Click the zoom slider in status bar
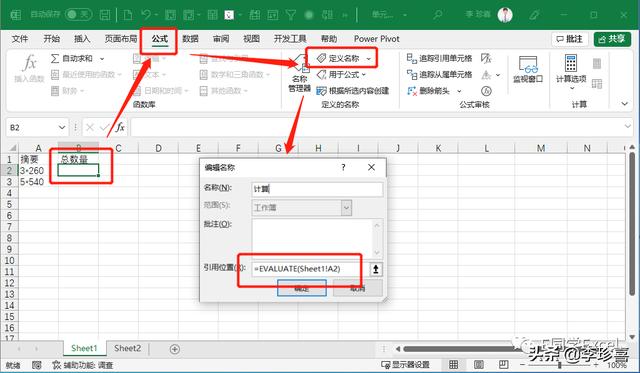The width and height of the screenshot is (640, 373). coord(560,365)
